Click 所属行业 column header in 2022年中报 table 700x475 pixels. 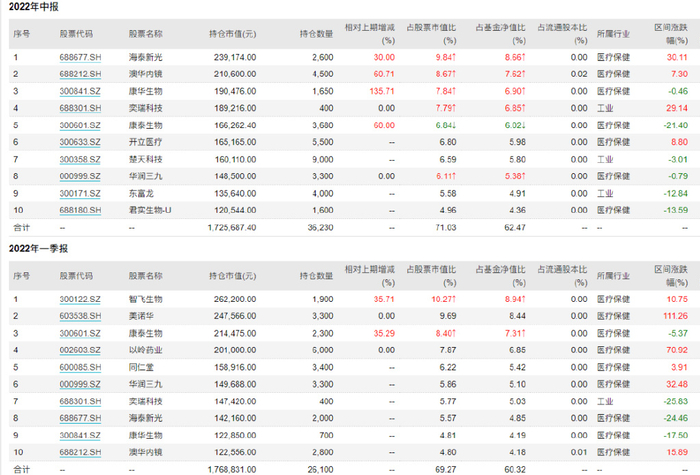pyautogui.click(x=613, y=34)
